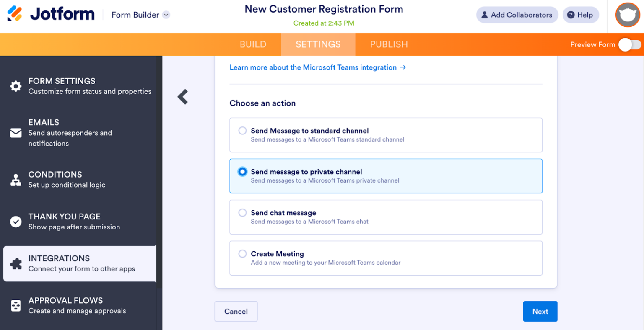This screenshot has width=644, height=330.
Task: Click the Next button
Action: coord(540,311)
